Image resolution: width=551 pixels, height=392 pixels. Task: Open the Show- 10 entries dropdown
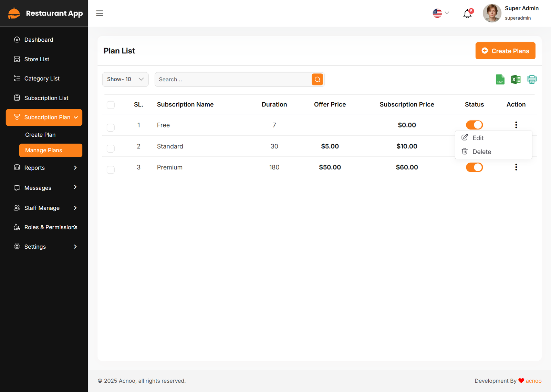click(x=125, y=80)
